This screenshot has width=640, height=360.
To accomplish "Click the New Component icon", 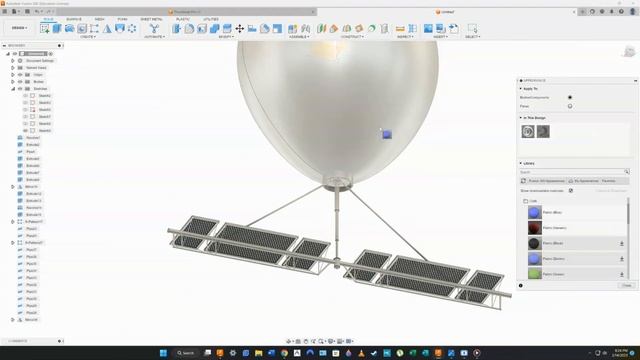I will 292,28.
